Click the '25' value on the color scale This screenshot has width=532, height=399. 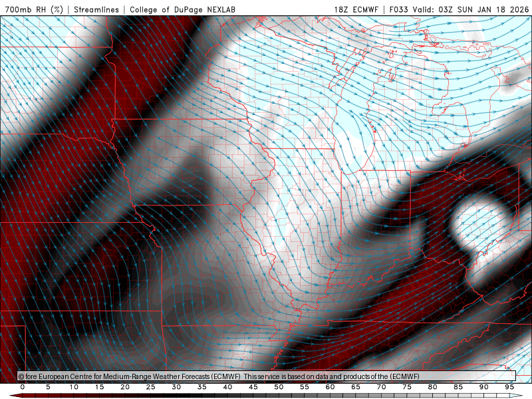pyautogui.click(x=151, y=387)
